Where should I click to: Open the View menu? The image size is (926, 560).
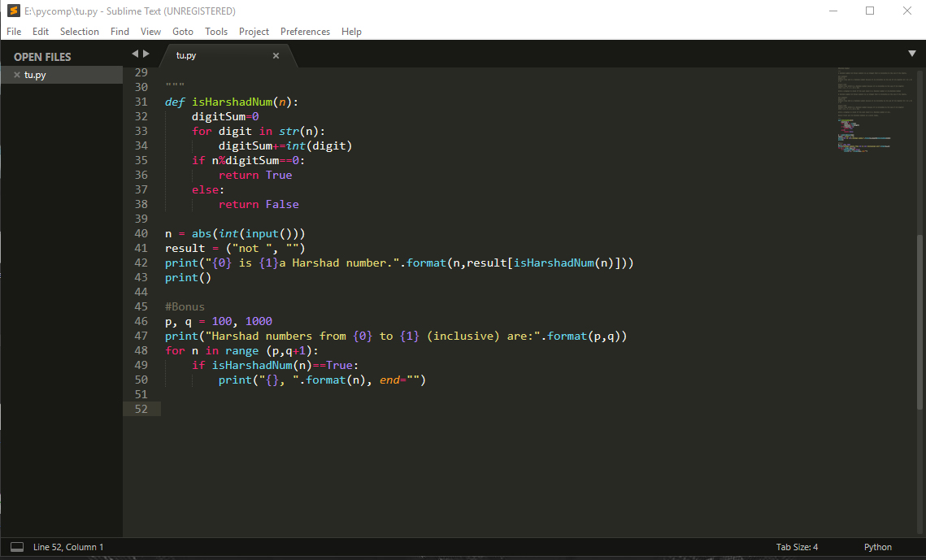[x=150, y=31]
